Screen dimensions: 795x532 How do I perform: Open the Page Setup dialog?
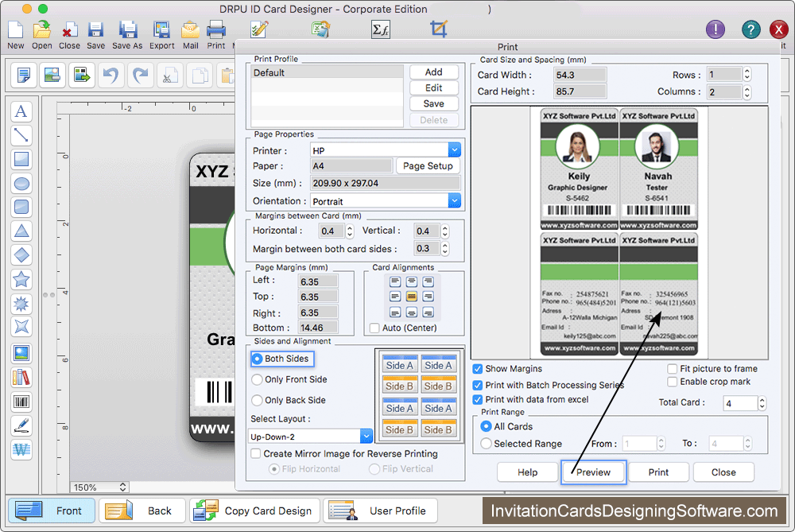(x=428, y=166)
